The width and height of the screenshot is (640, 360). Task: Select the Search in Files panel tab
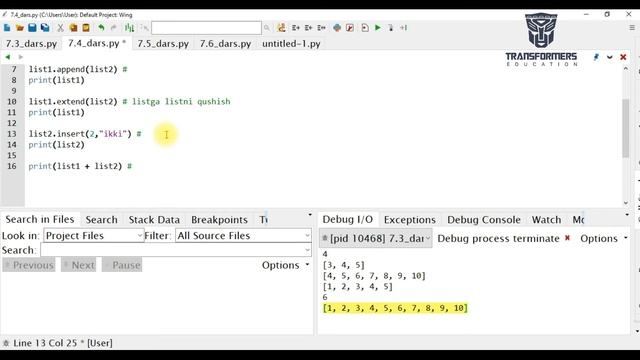click(x=40, y=220)
